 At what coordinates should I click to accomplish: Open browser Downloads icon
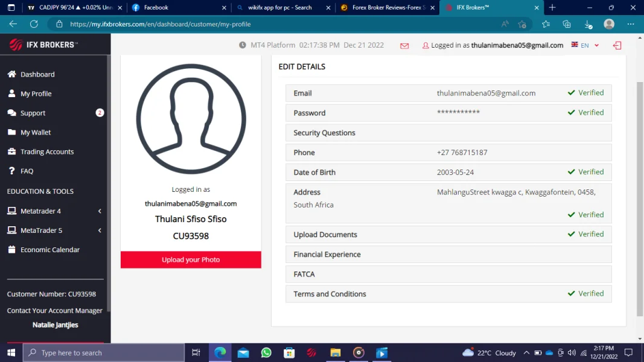click(x=588, y=24)
